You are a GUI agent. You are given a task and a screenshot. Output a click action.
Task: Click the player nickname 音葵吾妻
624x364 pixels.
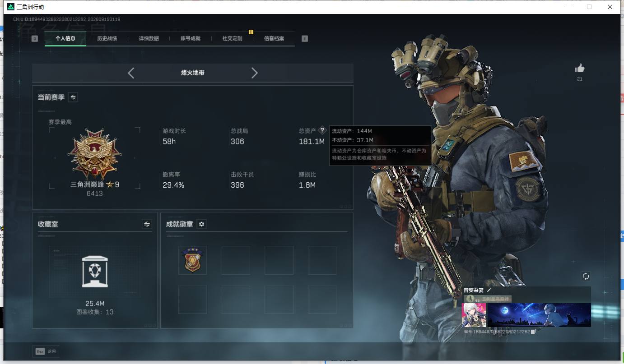[473, 290]
